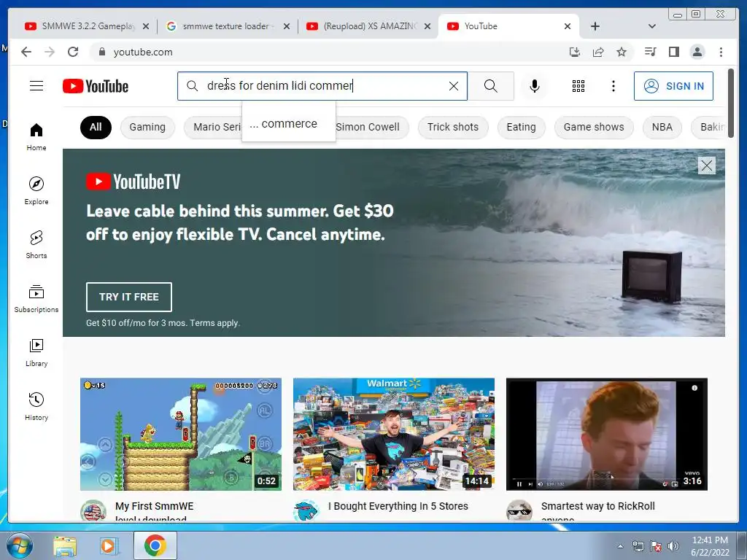Select the Game shows filter chip
Image resolution: width=747 pixels, height=560 pixels.
[594, 127]
